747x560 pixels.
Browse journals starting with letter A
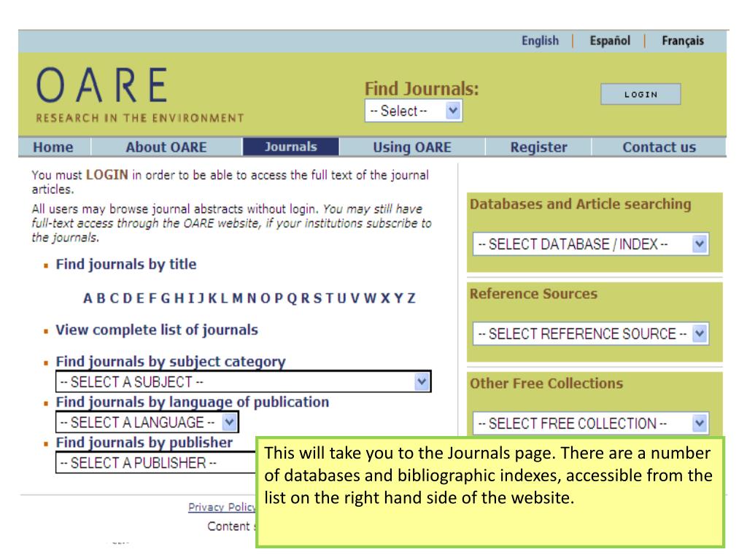88,298
